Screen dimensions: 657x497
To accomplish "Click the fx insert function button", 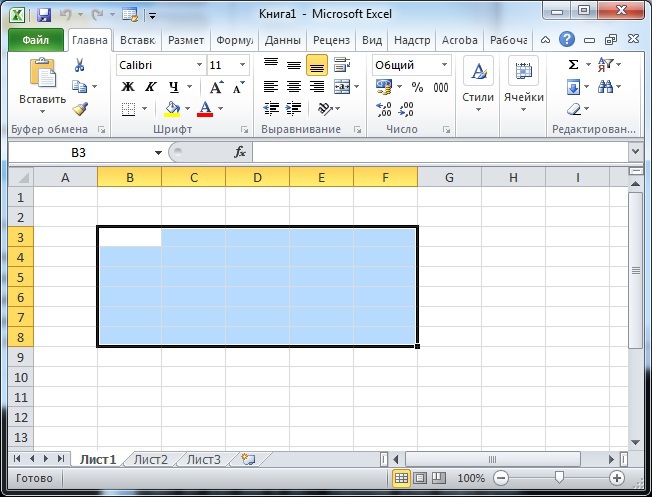I will (240, 152).
